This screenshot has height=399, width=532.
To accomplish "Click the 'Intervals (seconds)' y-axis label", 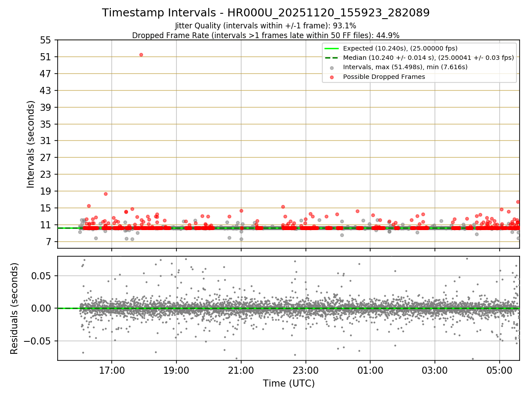I will 31,144.
